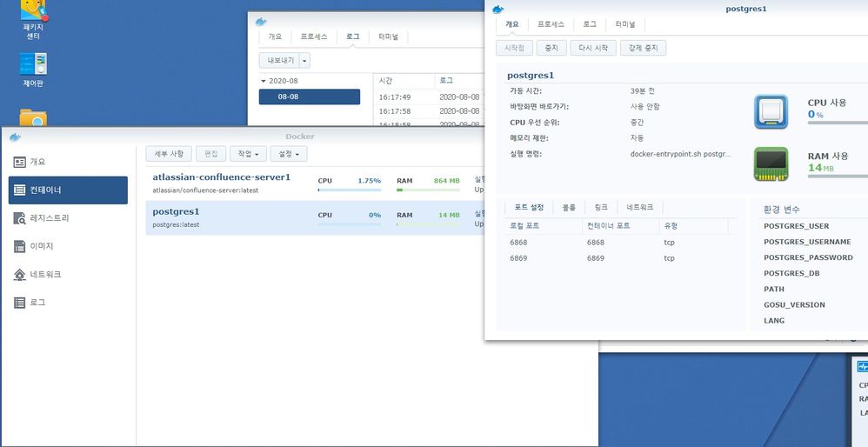This screenshot has height=447, width=868.
Task: Click the 로컬 포트 column header
Action: click(543, 226)
